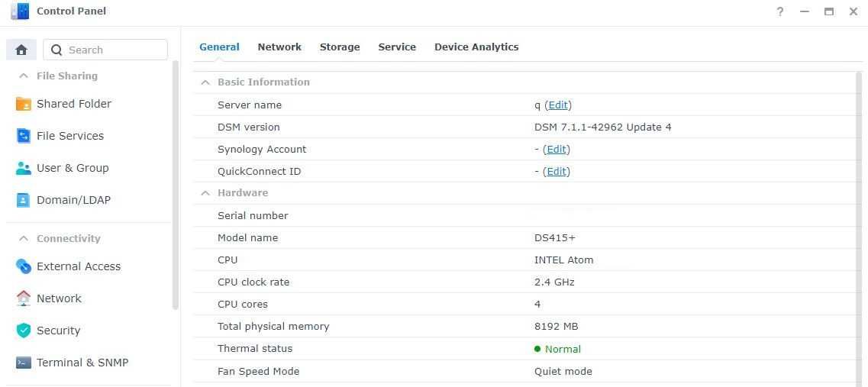Screen dimensions: 868x387
Task: Click the DSM version label
Action: (x=249, y=127)
